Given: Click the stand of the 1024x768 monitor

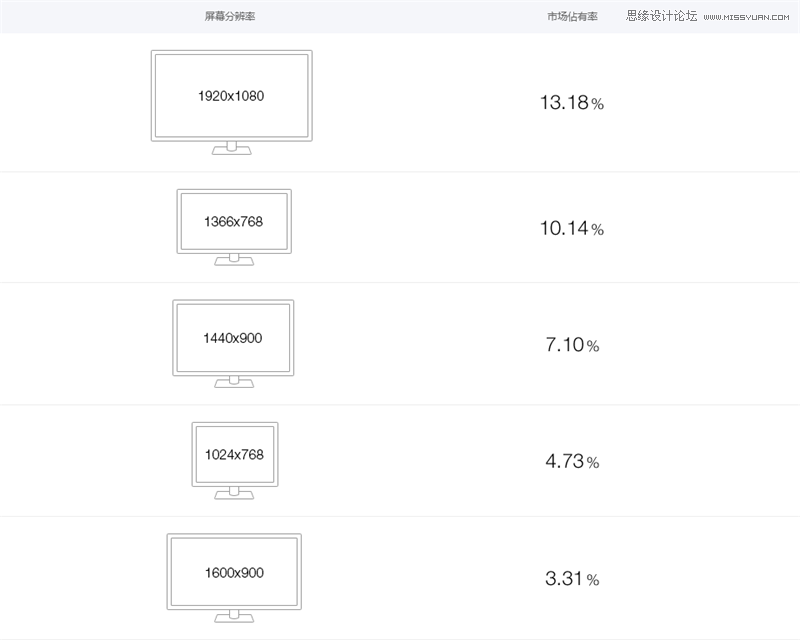Looking at the screenshot, I should click(234, 493).
